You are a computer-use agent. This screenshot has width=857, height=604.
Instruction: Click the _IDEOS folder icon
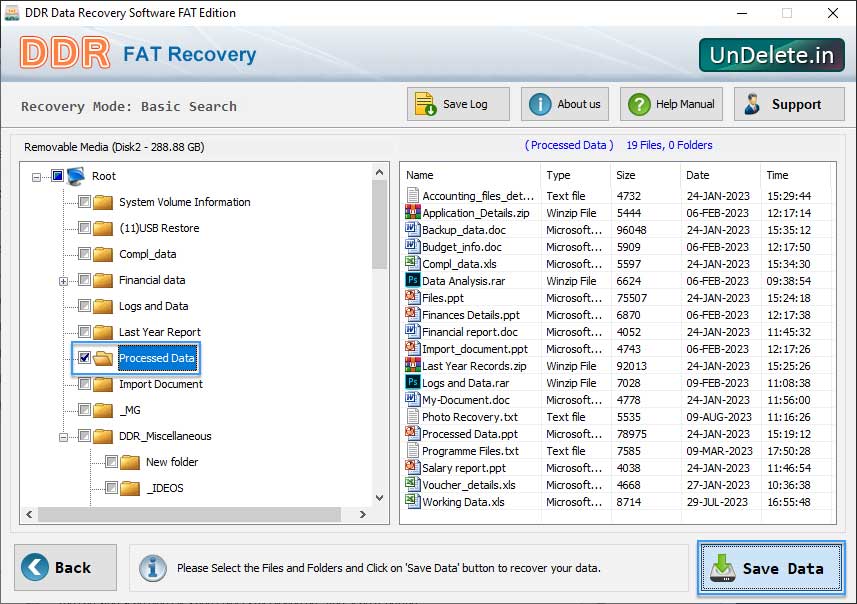pos(130,488)
